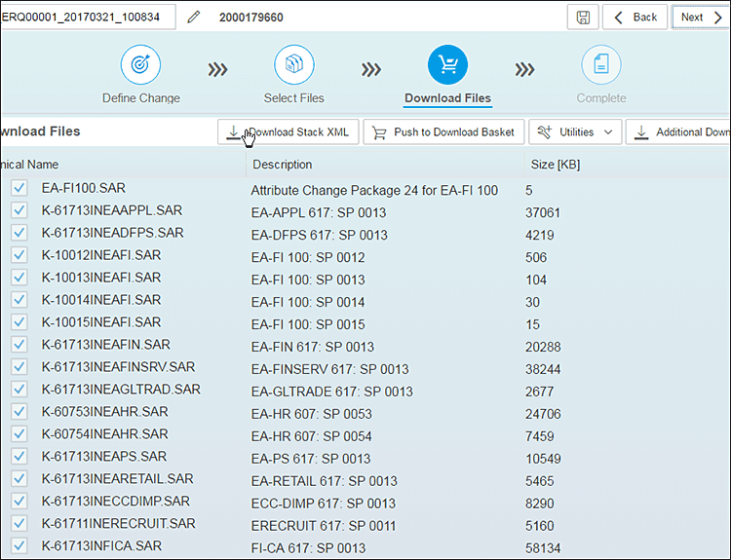The height and width of the screenshot is (560, 731).
Task: Click the Download Files cart icon
Action: click(x=447, y=65)
